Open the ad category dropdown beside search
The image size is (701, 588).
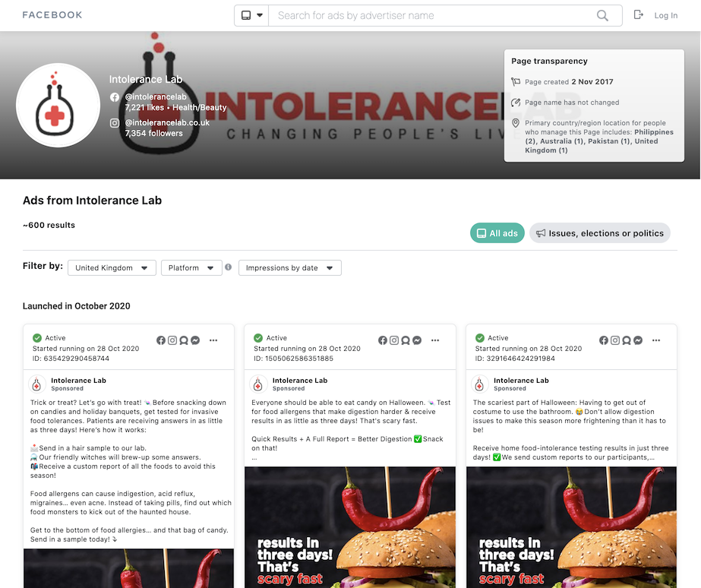coord(251,15)
